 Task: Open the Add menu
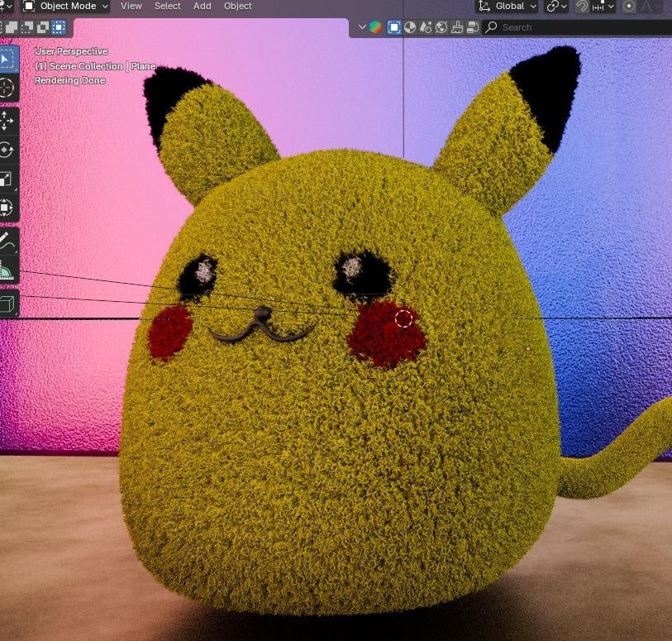point(203,6)
